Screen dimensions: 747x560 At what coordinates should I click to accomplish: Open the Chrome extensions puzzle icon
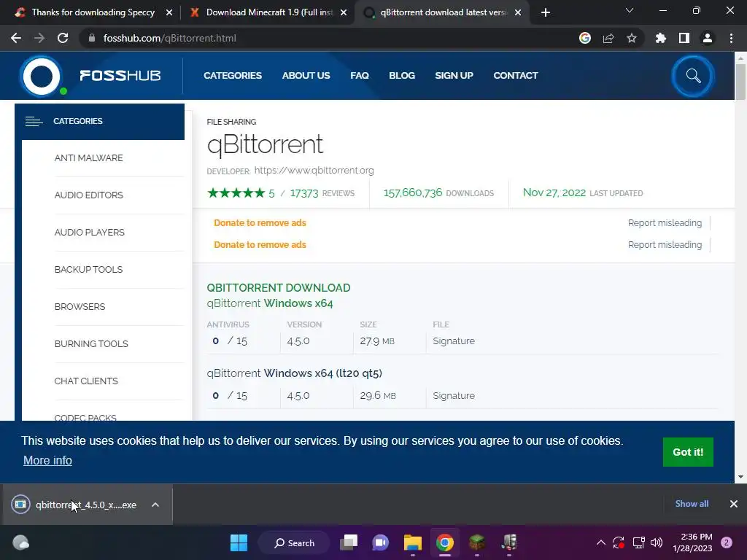661,38
